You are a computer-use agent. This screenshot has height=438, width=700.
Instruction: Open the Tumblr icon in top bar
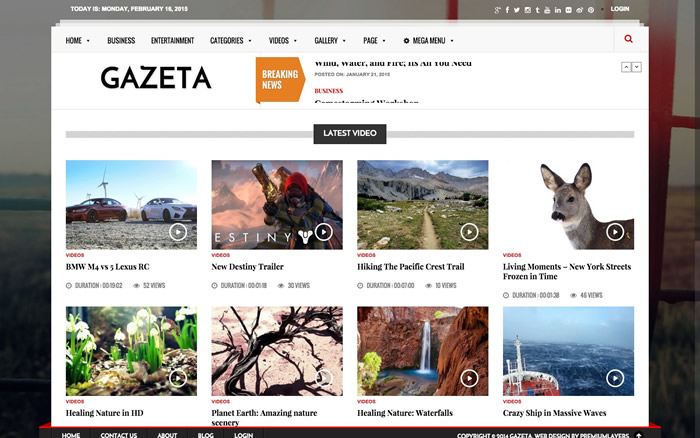538,10
